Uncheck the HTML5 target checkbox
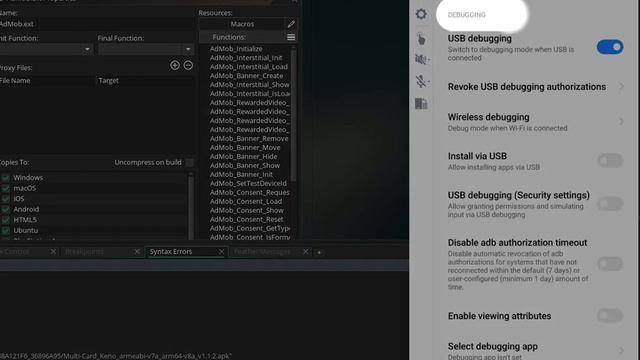The width and height of the screenshot is (640, 360). (x=6, y=220)
